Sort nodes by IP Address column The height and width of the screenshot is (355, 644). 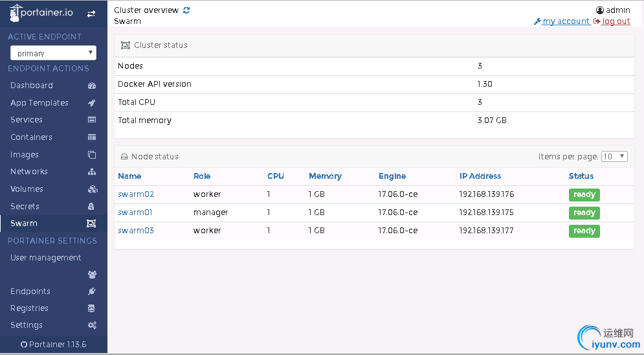coord(480,176)
